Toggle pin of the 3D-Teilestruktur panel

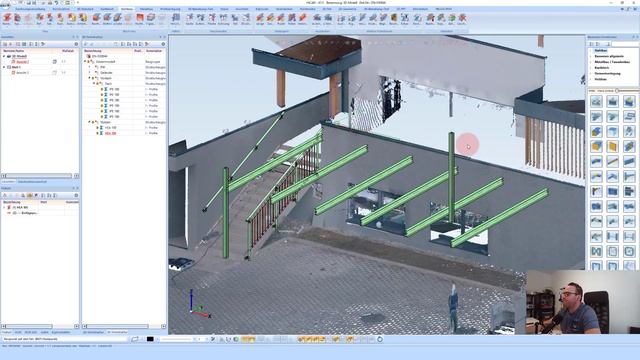click(x=161, y=37)
